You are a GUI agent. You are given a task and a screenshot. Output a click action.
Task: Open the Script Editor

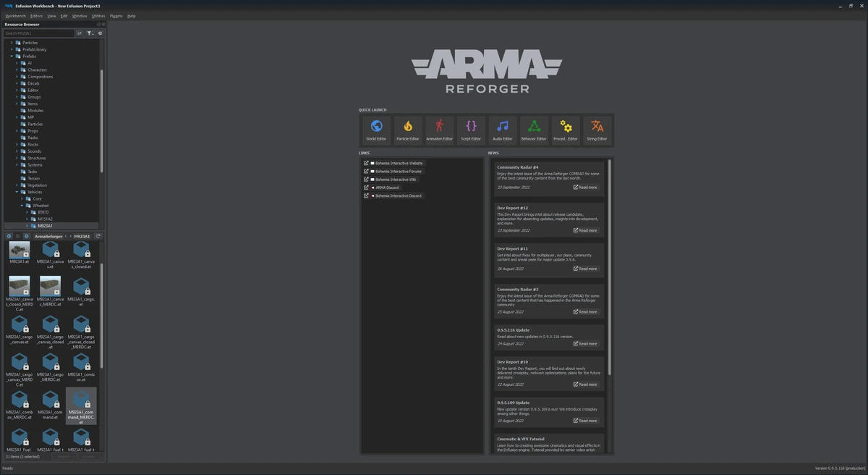click(471, 129)
